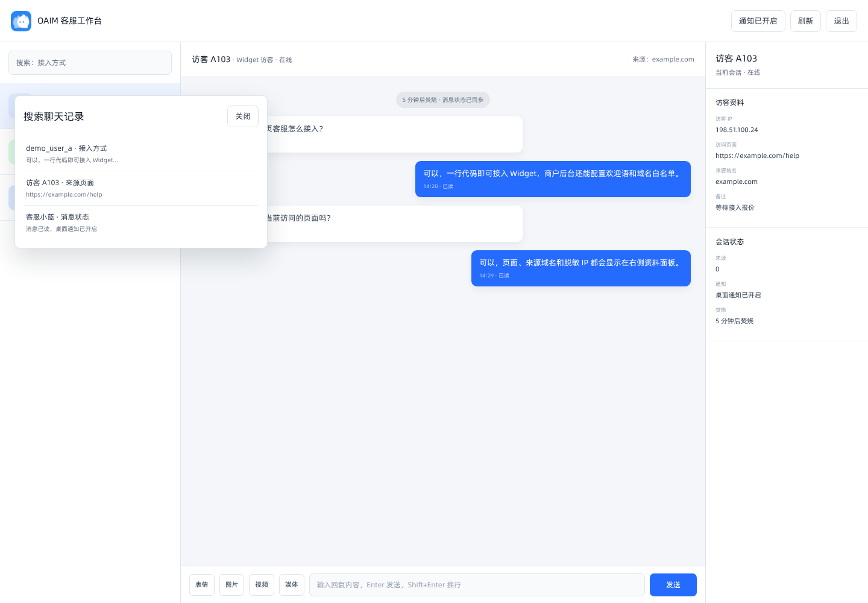Open the 访客 A103 来源页面 search result
This screenshot has height=603, width=868.
(142, 188)
